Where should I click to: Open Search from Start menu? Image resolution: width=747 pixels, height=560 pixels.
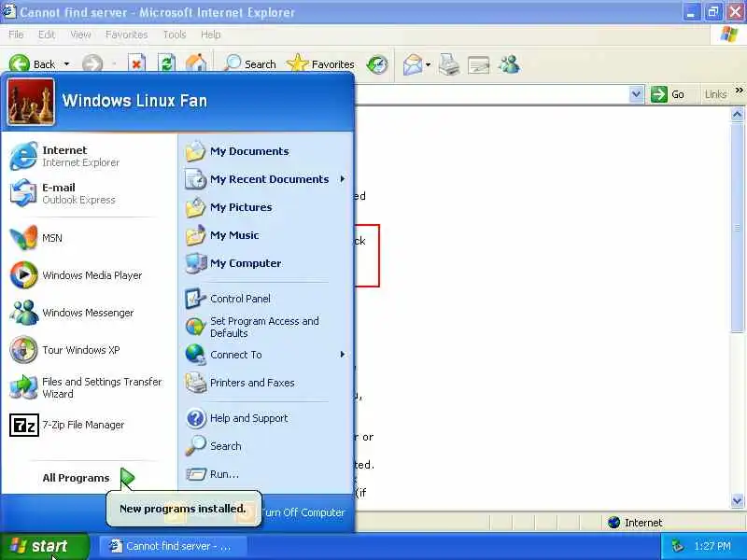[265, 446]
